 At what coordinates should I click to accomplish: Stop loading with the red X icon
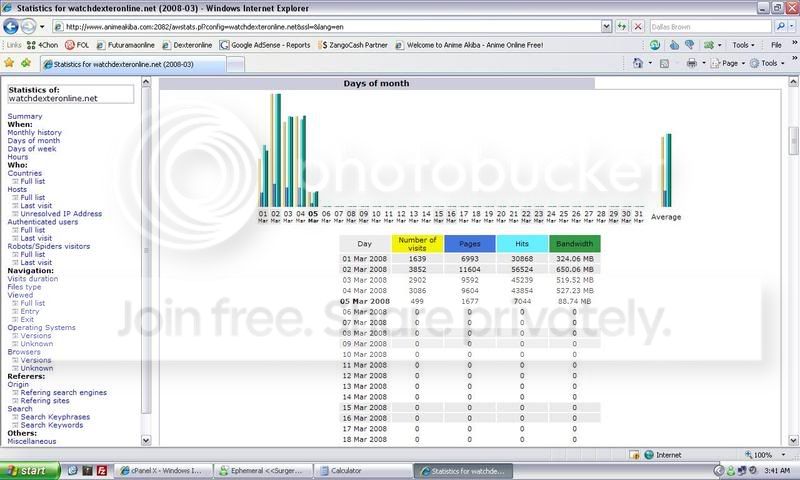(x=638, y=27)
